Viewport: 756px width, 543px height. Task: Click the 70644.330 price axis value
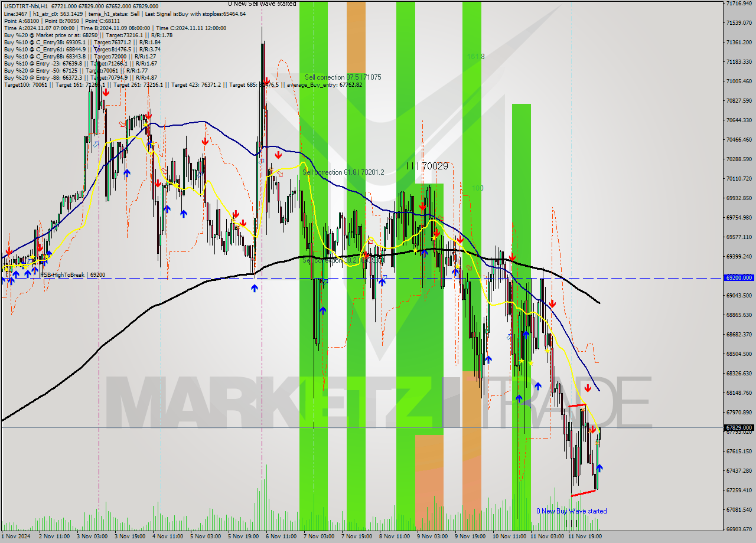(x=739, y=120)
